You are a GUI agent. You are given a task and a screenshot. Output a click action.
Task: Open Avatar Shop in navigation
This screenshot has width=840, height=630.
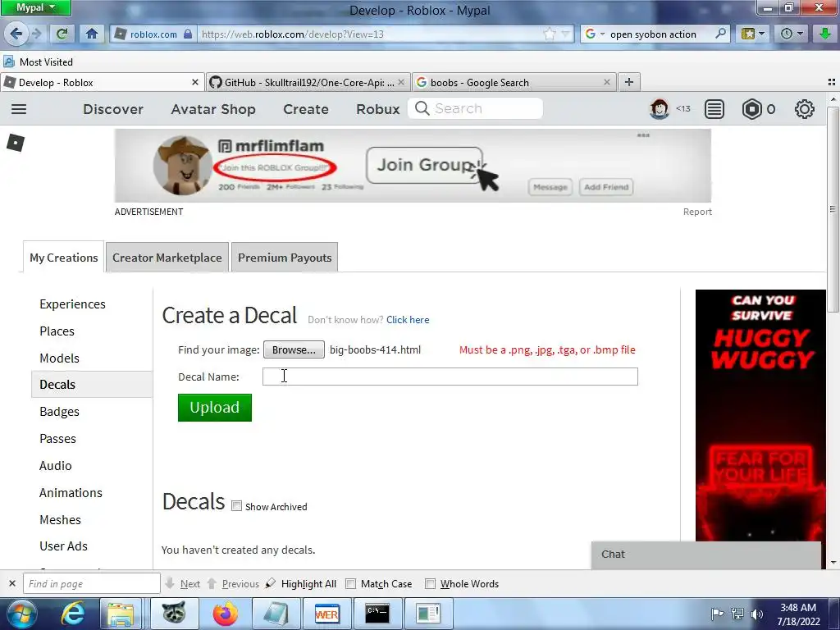coord(213,109)
